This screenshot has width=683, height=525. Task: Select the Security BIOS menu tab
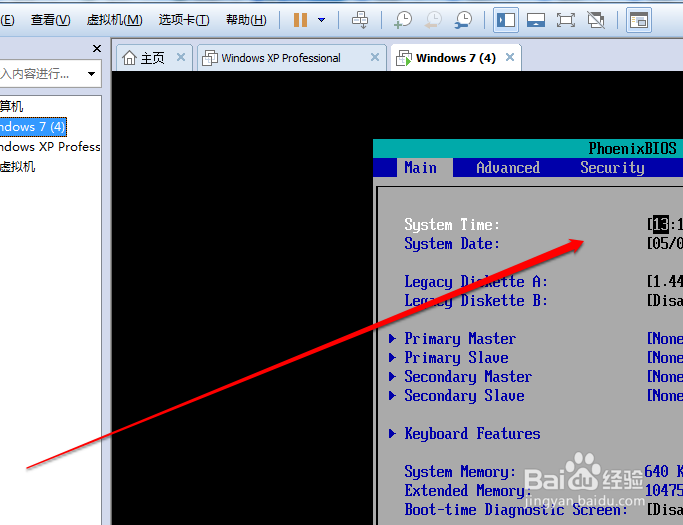(x=612, y=168)
